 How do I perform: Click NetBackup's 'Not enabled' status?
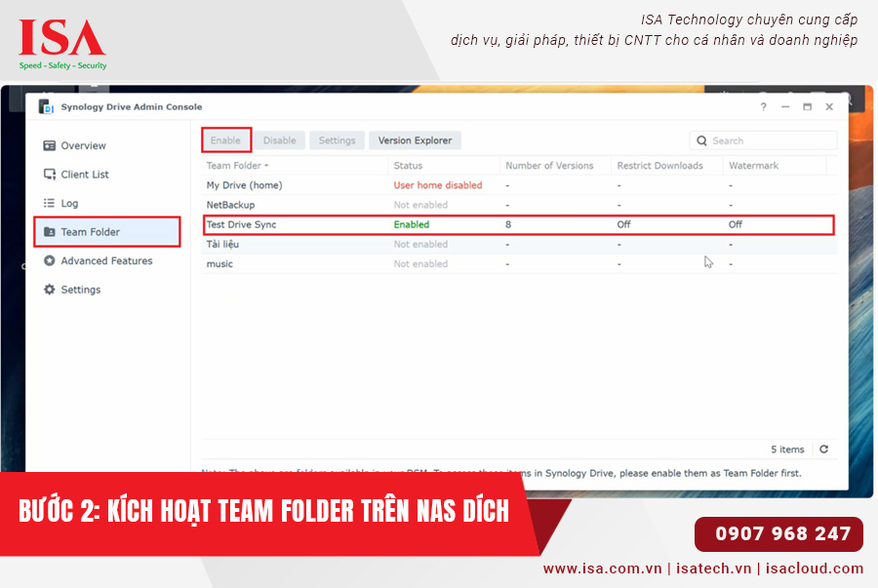(x=420, y=205)
